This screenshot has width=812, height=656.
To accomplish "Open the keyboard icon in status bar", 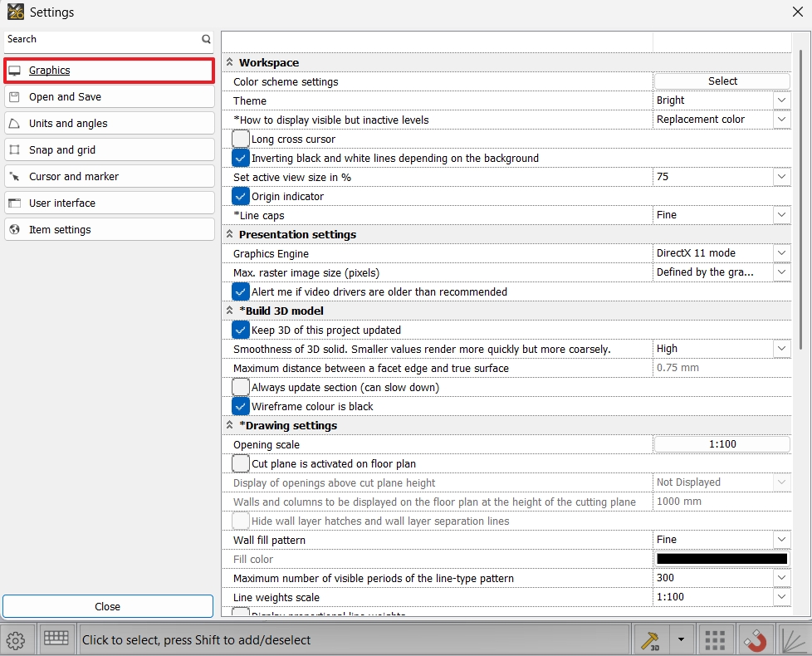I will click(x=56, y=639).
